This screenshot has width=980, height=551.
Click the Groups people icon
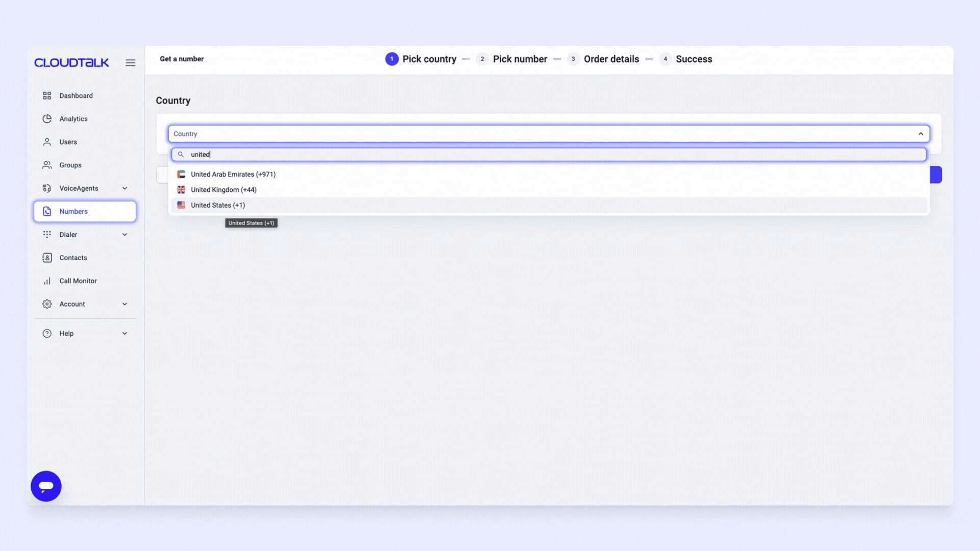click(x=47, y=165)
